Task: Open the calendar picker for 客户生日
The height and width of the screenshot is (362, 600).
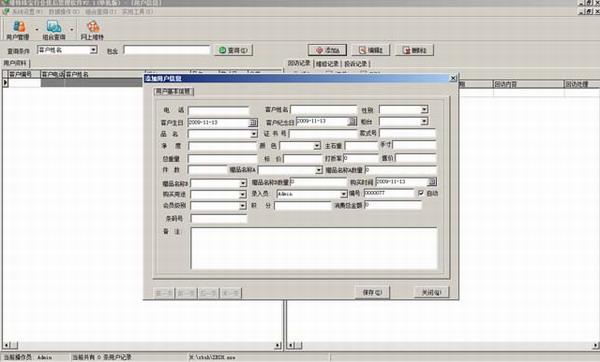Action: point(253,122)
